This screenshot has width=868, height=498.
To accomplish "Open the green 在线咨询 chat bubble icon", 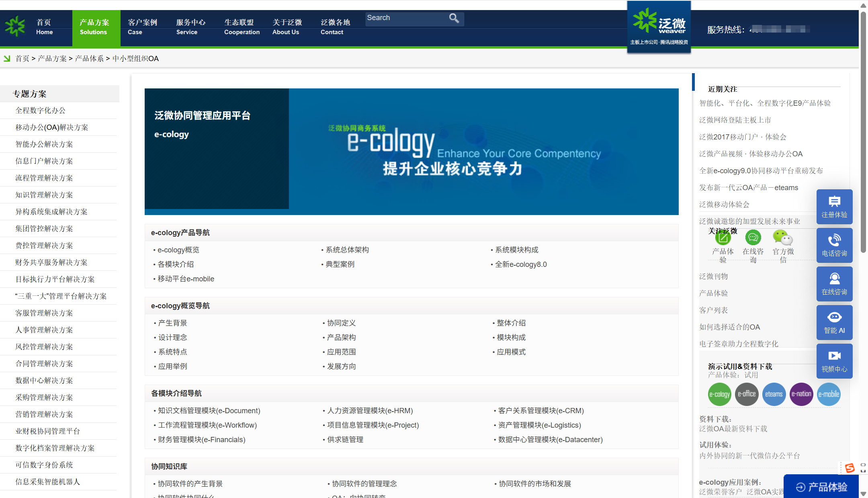I will [753, 238].
